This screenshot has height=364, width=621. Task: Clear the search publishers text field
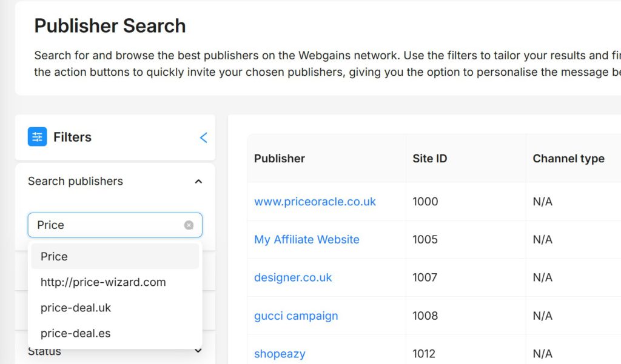click(x=189, y=225)
